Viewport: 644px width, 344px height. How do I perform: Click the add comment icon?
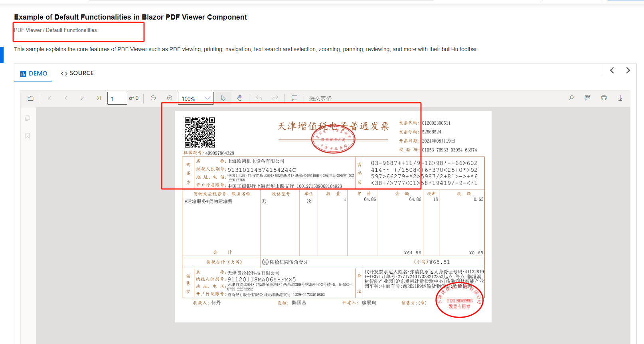tap(294, 98)
